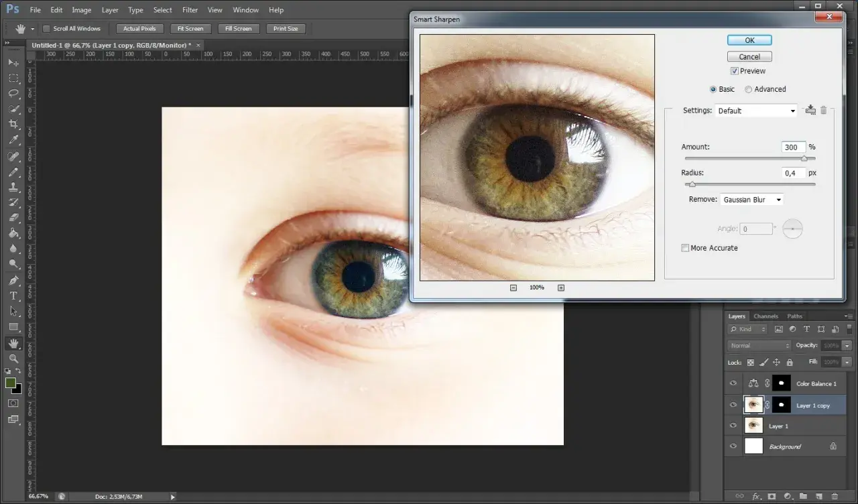Select the Pen tool
Image resolution: width=858 pixels, height=504 pixels.
click(13, 280)
